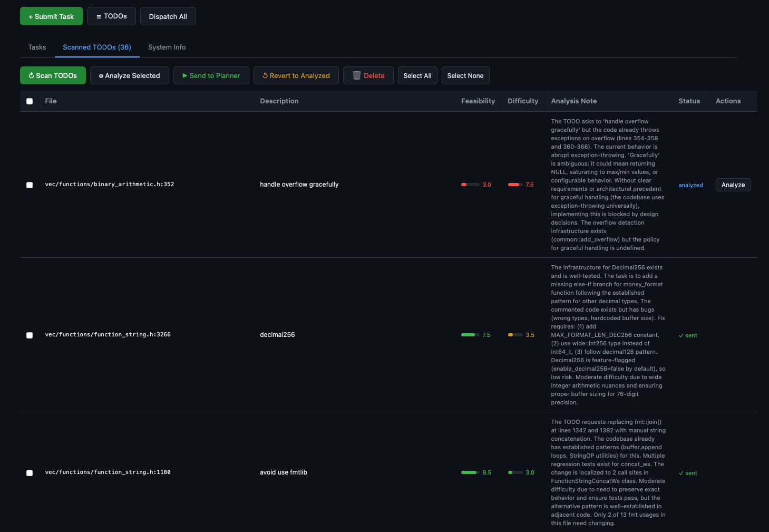Click the play icon in Send to Planner
769x532 pixels.
[185, 75]
